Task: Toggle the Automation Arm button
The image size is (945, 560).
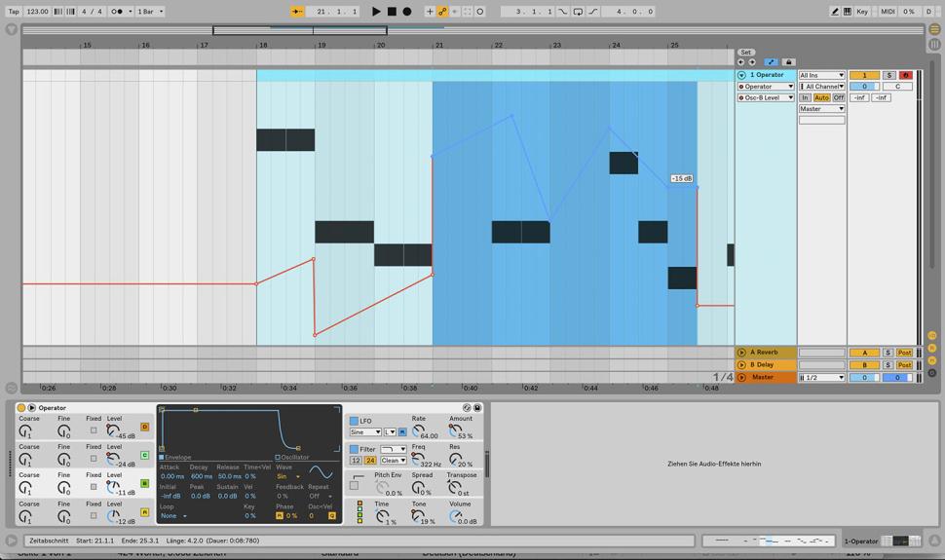Action: pos(442,12)
